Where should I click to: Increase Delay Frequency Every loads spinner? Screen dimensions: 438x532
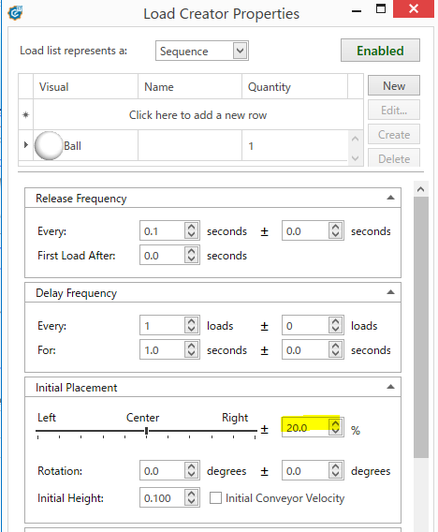[191, 322]
